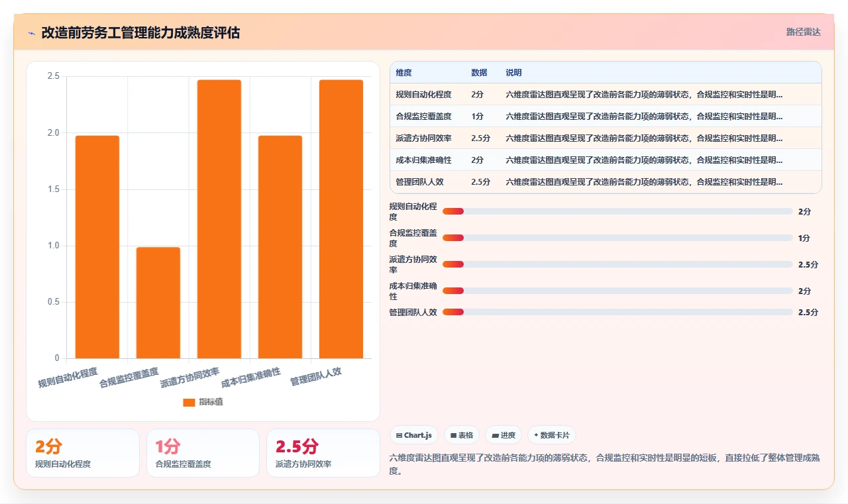Click the 维度 column header
This screenshot has height=504, width=848.
pos(404,72)
